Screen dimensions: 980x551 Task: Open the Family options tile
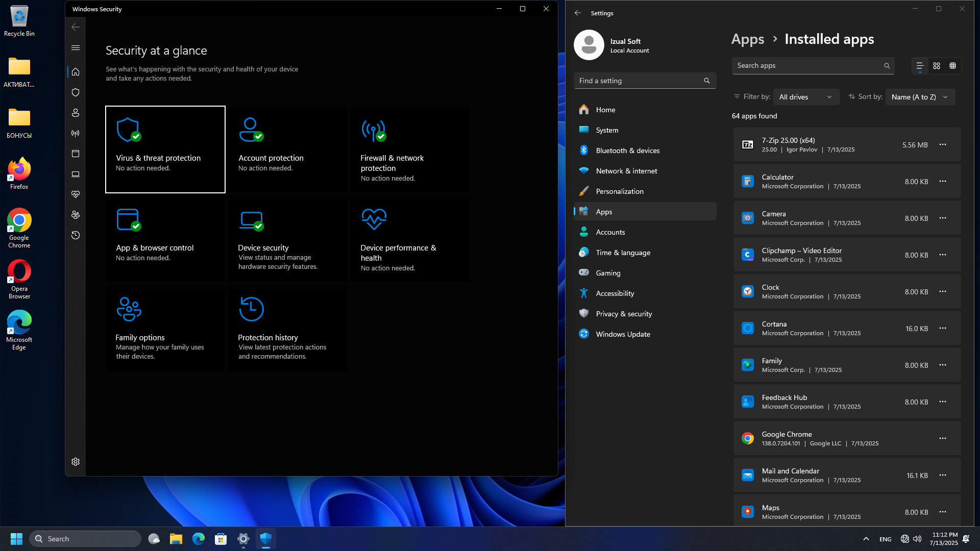[165, 329]
